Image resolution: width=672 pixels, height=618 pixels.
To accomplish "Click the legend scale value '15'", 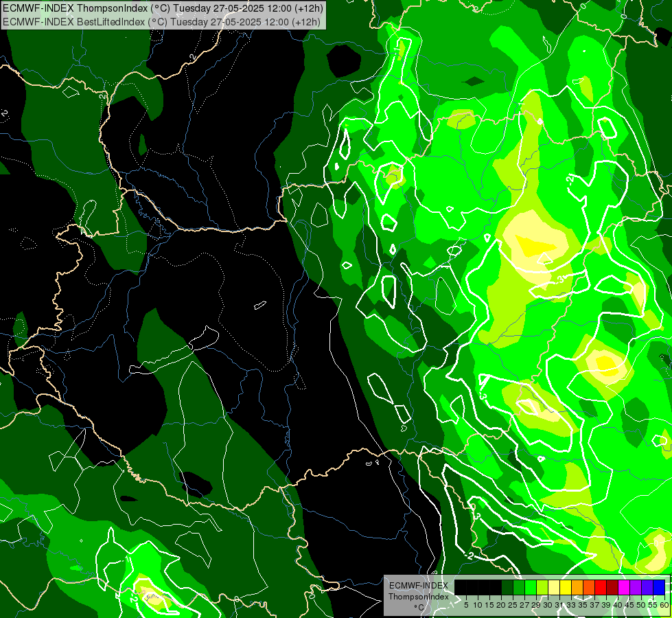I will coord(489,605).
